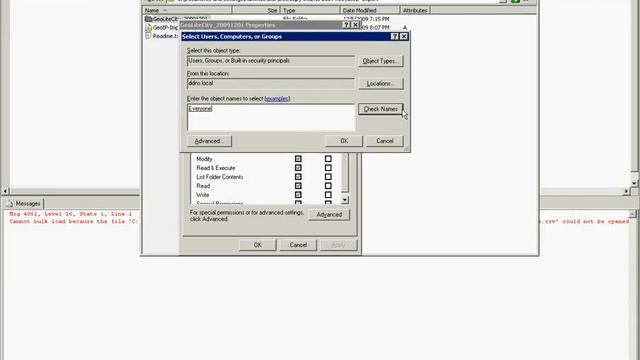The height and width of the screenshot is (360, 640).
Task: Toggle Deny checkbox for Read
Action: (328, 186)
